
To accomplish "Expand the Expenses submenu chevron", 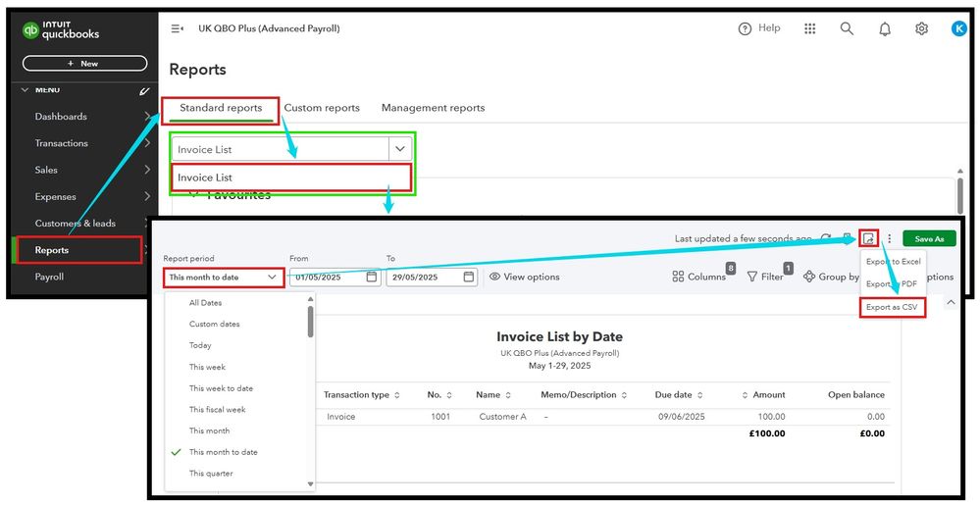I will tap(147, 196).
